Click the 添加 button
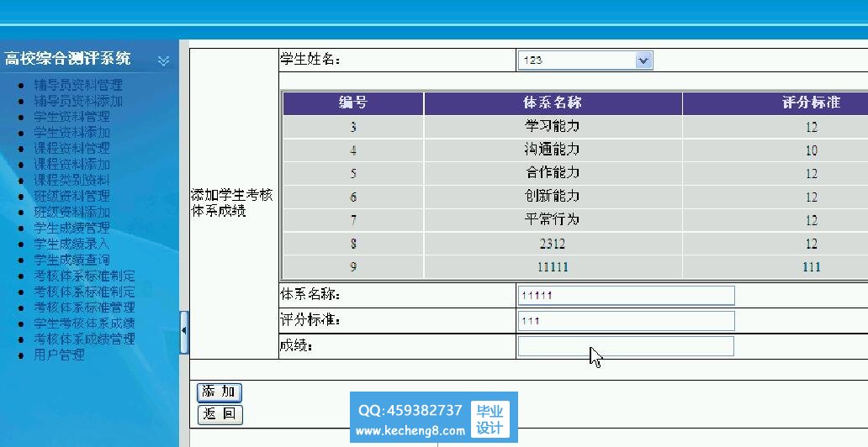This screenshot has height=447, width=868. pos(220,392)
